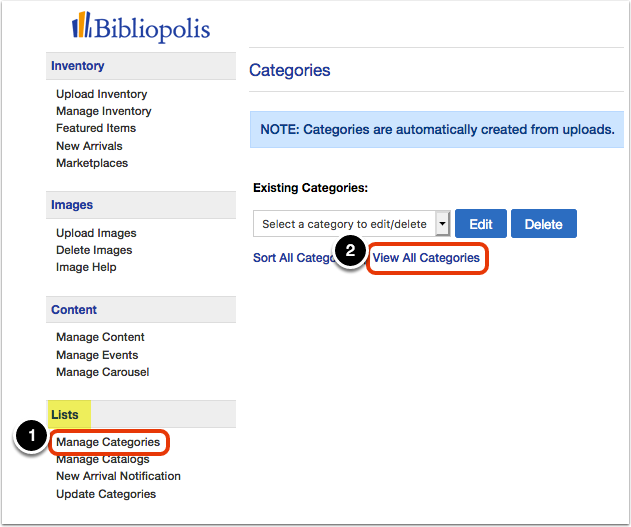
Task: Click the blue Delete button
Action: [544, 224]
